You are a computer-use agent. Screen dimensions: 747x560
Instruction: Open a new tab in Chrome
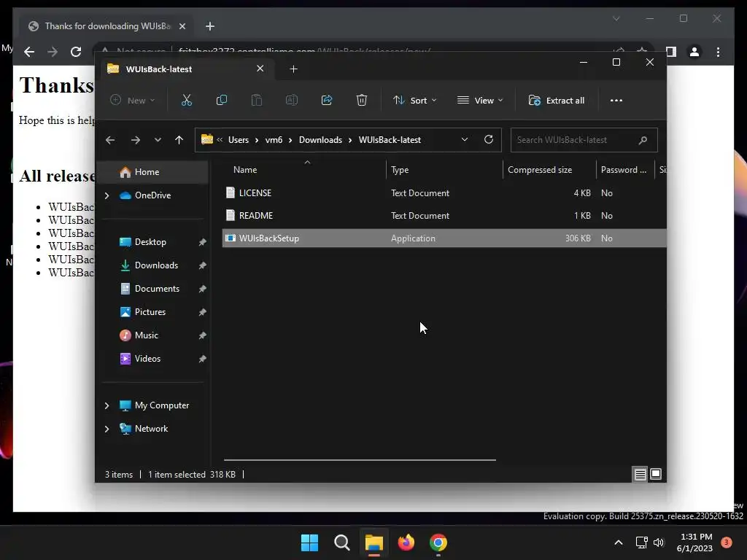210,26
